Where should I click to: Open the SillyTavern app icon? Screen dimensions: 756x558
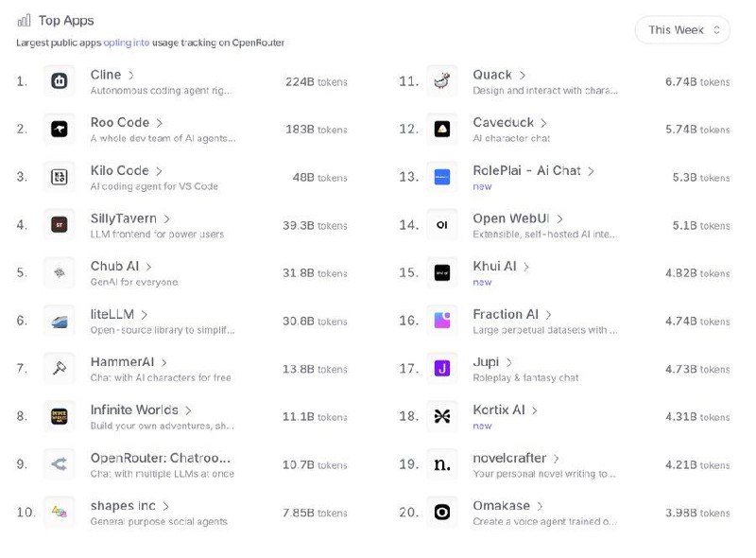click(60, 224)
